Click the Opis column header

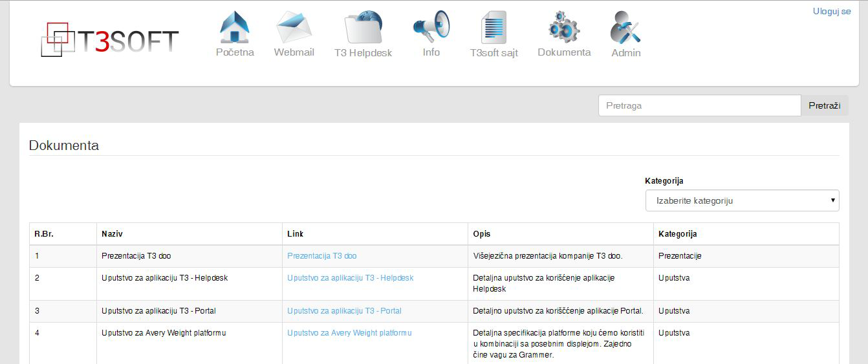[482, 234]
